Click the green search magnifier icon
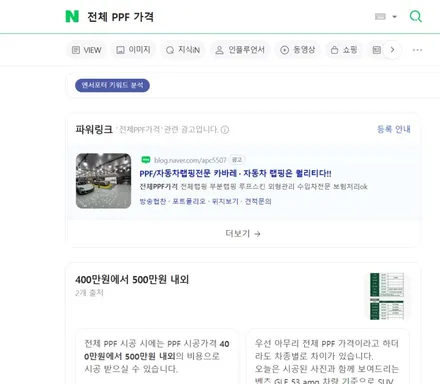Image resolution: width=440 pixels, height=384 pixels. (x=415, y=16)
